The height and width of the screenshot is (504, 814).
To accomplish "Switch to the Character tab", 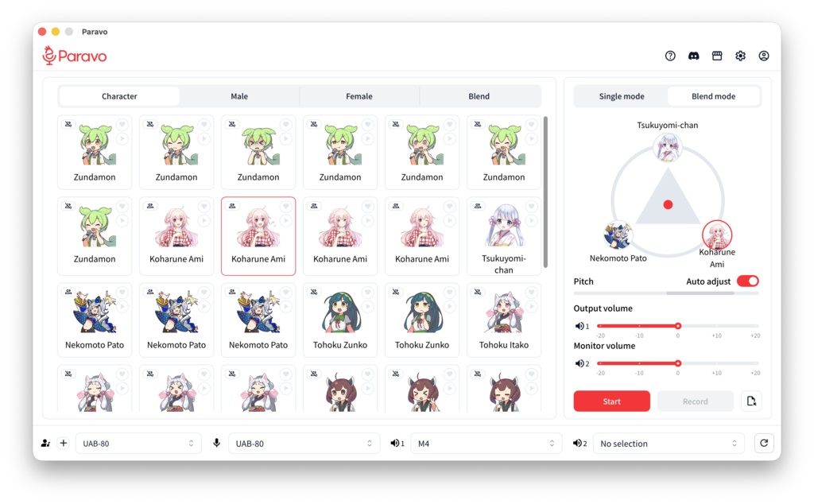I will 119,96.
